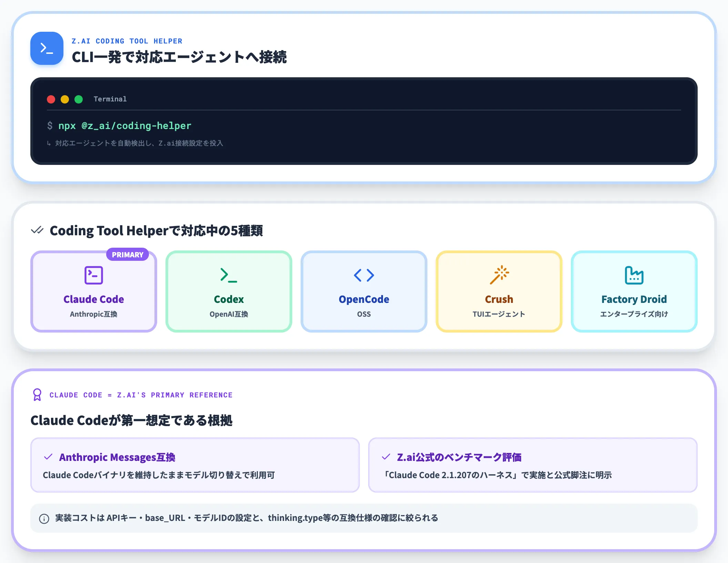Click the red dot in Terminal window
Viewport: 728px width, 563px height.
tap(51, 99)
